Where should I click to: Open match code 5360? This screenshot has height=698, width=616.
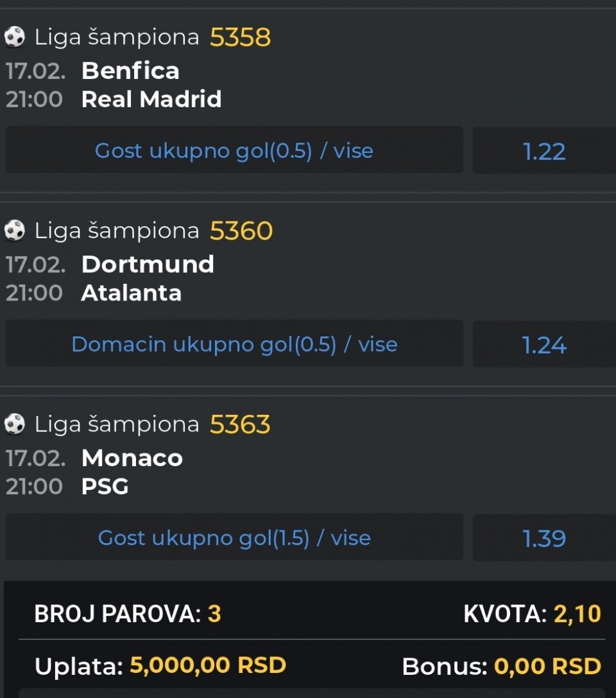[x=241, y=231]
